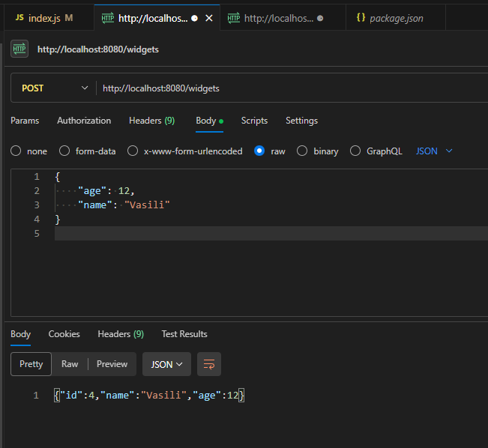Image resolution: width=488 pixels, height=448 pixels.
Task: Click the wrap lines icon in response
Action: tap(209, 364)
